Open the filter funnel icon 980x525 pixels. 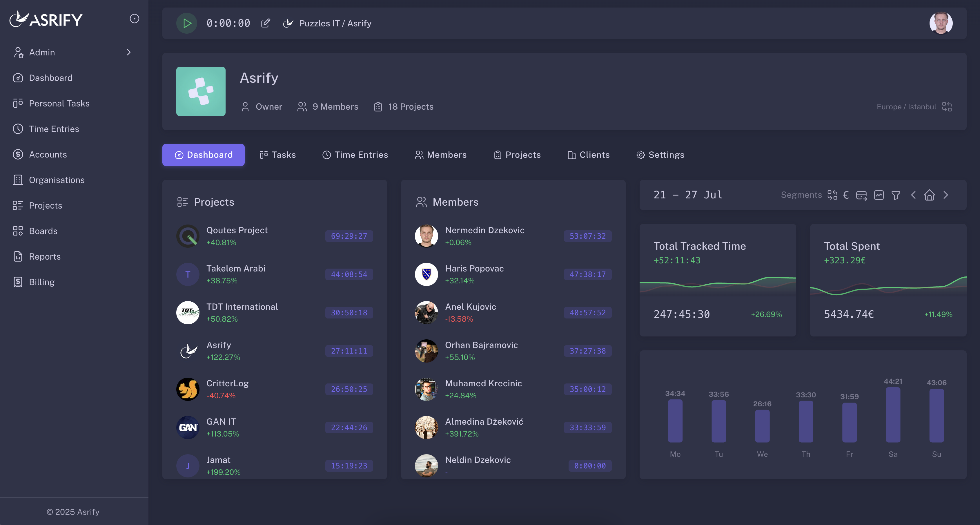point(896,195)
